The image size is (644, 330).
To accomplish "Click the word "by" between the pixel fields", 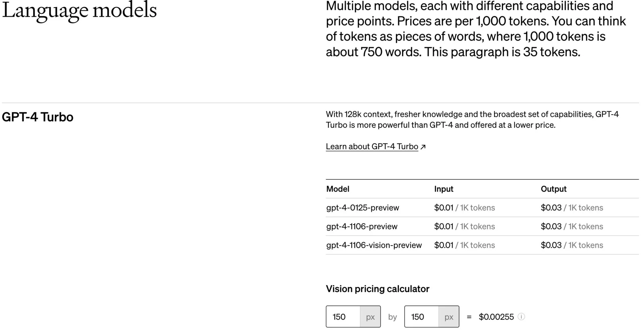I will pos(392,317).
